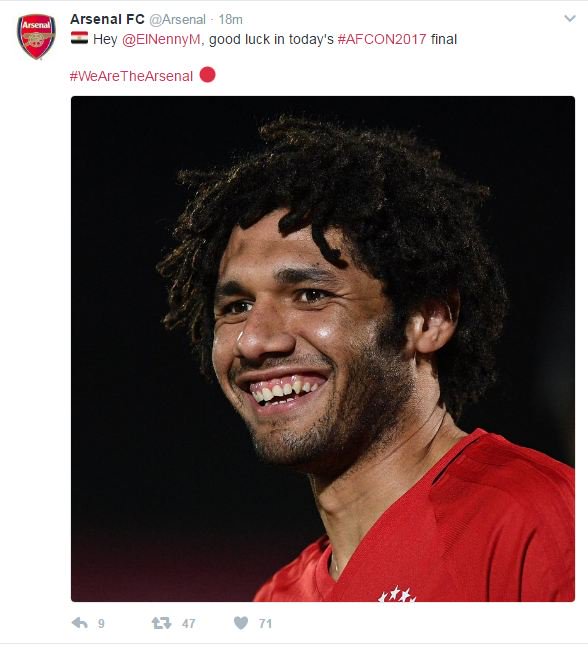The width and height of the screenshot is (588, 650).
Task: Open the @ElNennyM mention
Action: [x=161, y=39]
